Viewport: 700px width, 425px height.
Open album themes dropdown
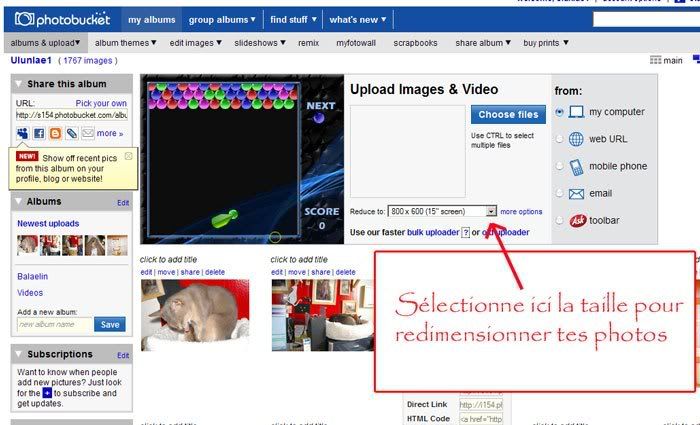click(x=125, y=43)
